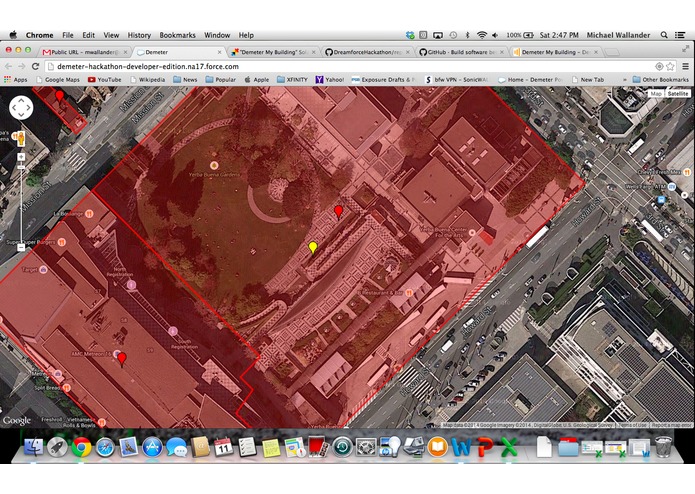Open System Preferences from the Dock
The width and height of the screenshot is (695, 494).
pyautogui.click(x=366, y=447)
